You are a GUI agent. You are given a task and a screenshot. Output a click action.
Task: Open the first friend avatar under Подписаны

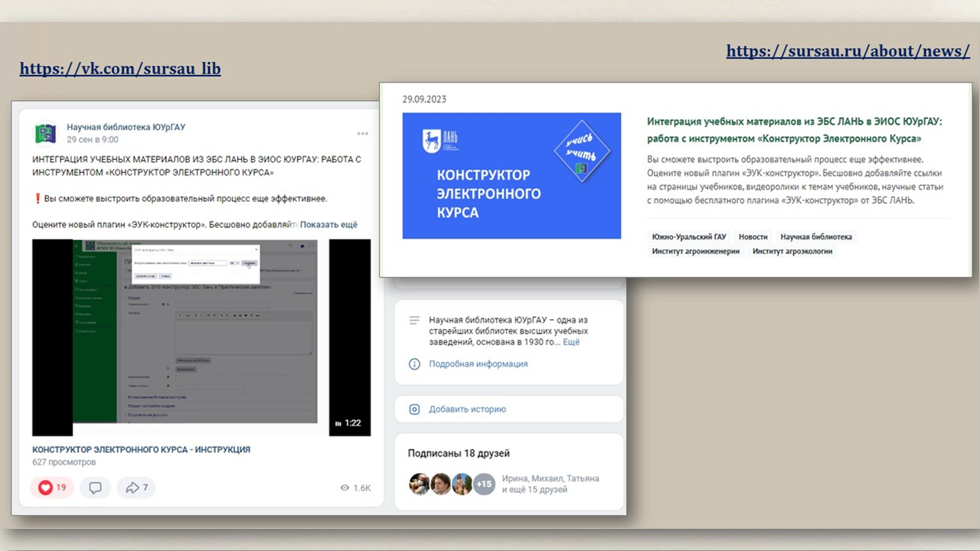point(419,484)
